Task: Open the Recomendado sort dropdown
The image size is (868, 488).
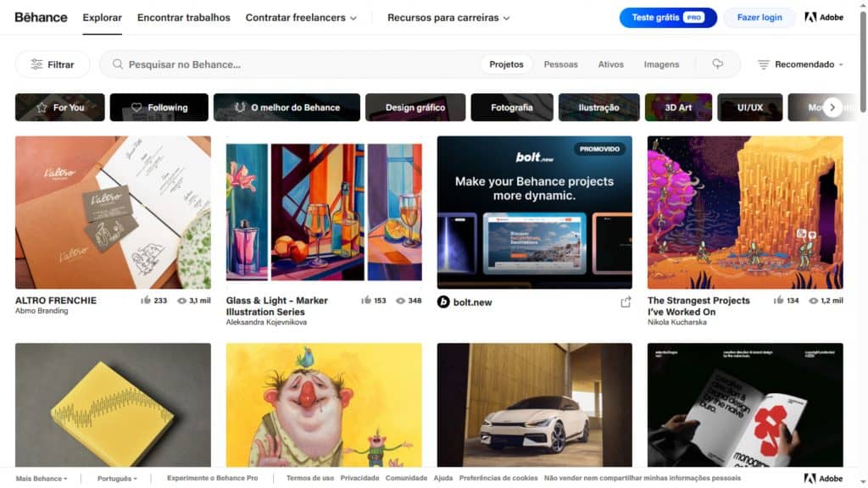Action: (800, 64)
